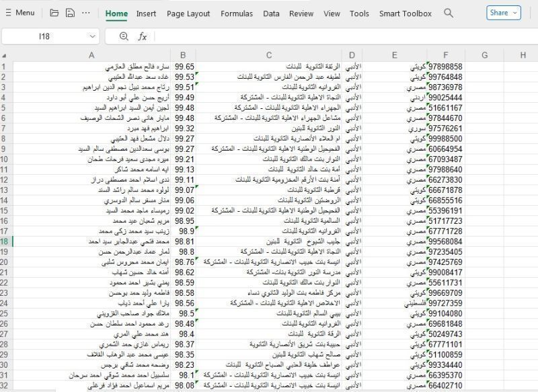This screenshot has width=538, height=392.
Task: Click cell with value 98.81
Action: coord(183,241)
